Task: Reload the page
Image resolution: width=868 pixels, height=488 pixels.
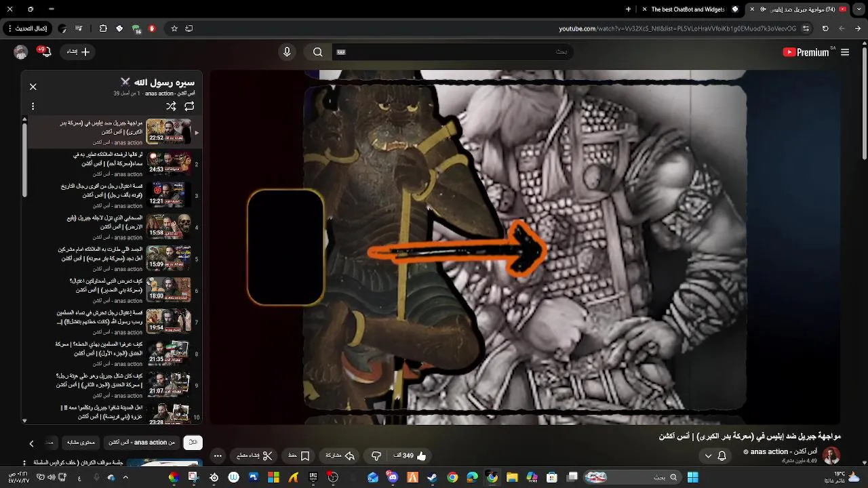Action: [x=825, y=28]
